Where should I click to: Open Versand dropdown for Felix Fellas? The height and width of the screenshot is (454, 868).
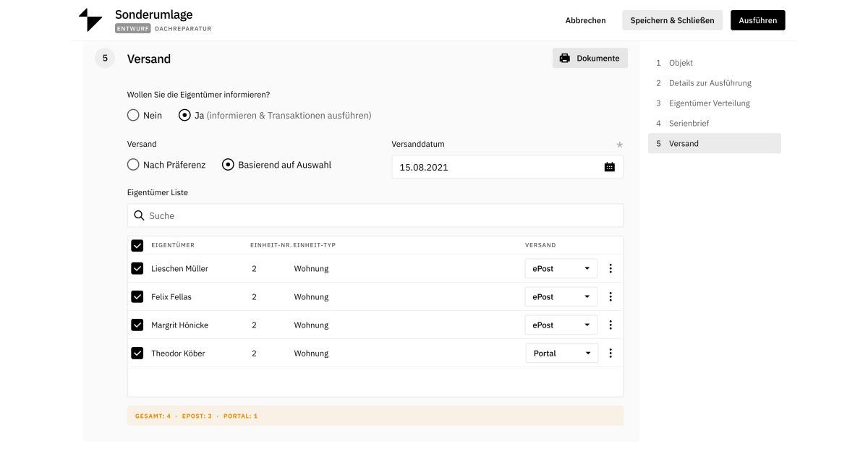pos(561,296)
